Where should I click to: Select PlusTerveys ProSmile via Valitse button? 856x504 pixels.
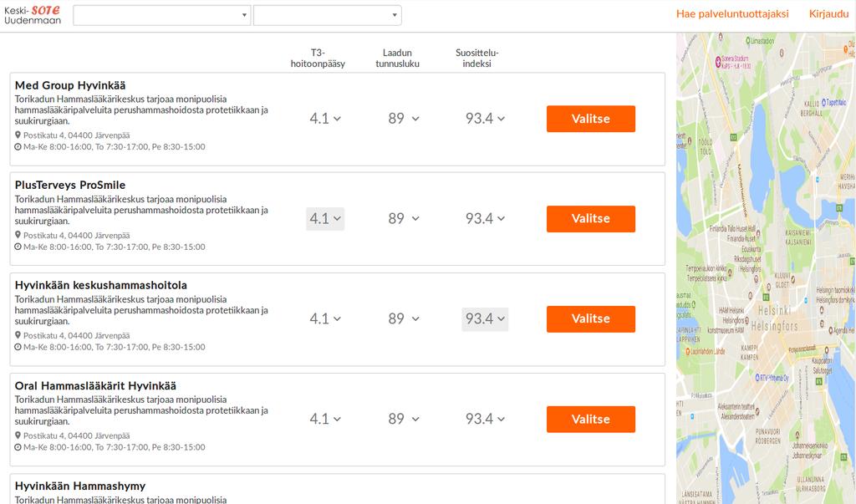click(591, 219)
